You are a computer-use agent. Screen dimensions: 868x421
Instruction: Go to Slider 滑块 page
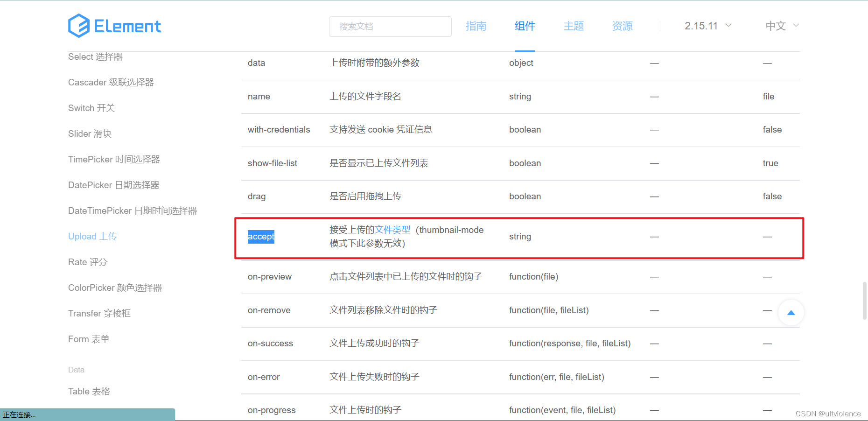coord(90,133)
